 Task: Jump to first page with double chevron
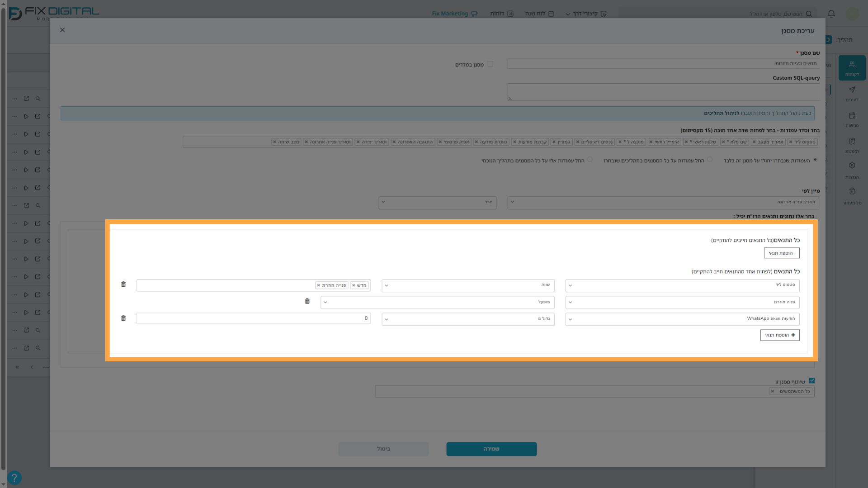click(x=17, y=367)
